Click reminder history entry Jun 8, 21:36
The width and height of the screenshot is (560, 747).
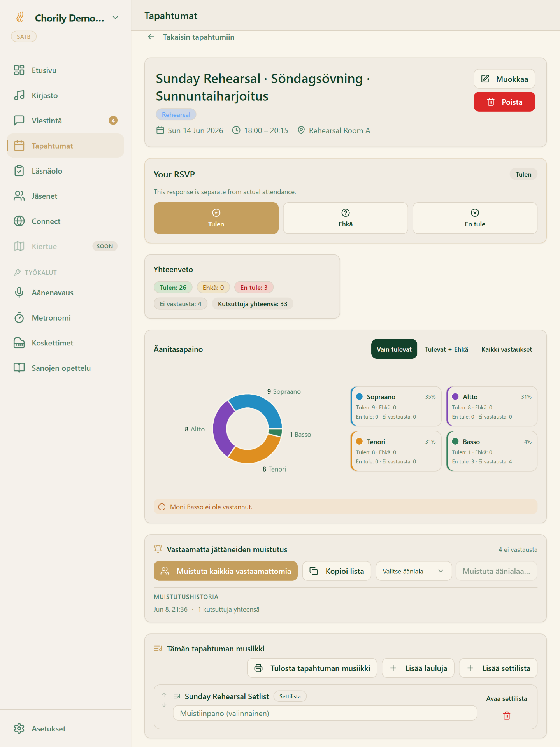tap(207, 609)
